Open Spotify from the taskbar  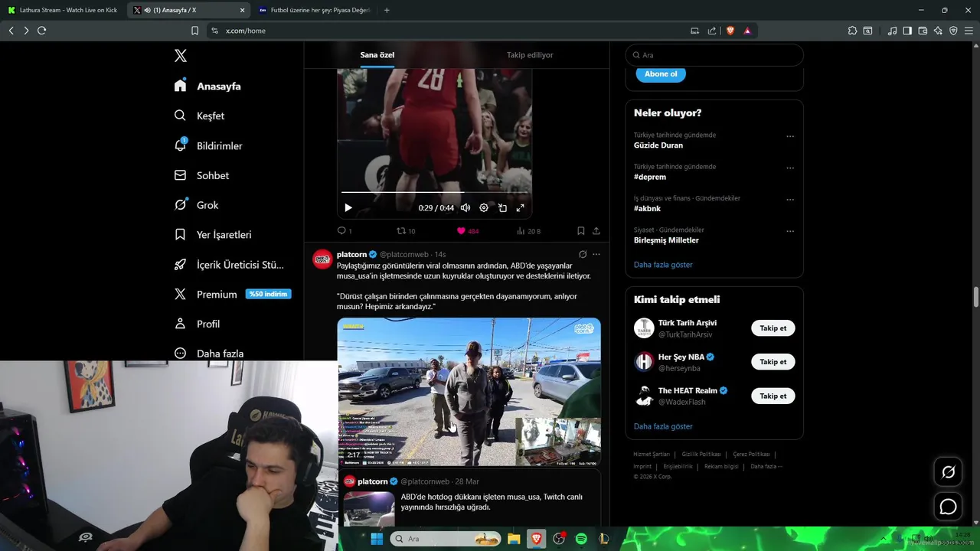click(x=581, y=539)
